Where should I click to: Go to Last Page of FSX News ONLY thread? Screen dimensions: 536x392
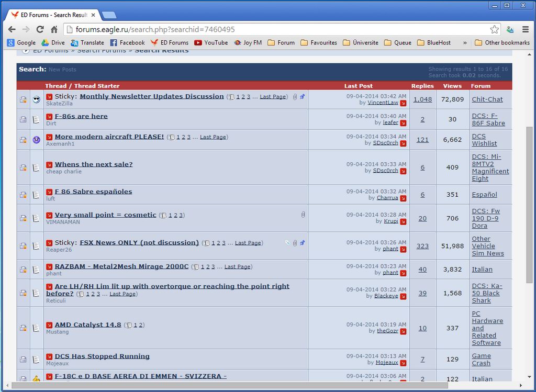click(248, 243)
